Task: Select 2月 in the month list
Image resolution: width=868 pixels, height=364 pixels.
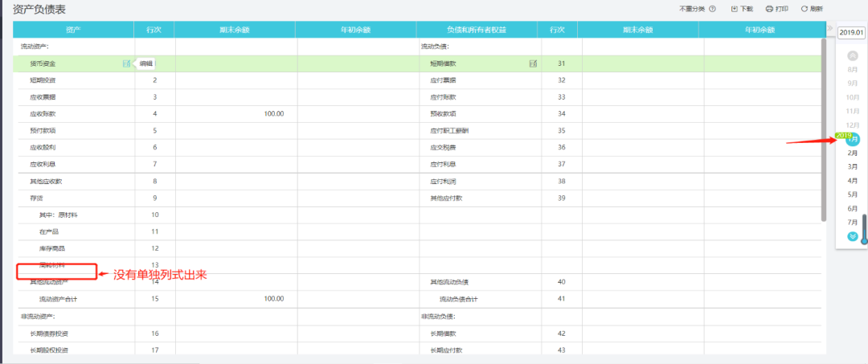Action: coord(853,153)
